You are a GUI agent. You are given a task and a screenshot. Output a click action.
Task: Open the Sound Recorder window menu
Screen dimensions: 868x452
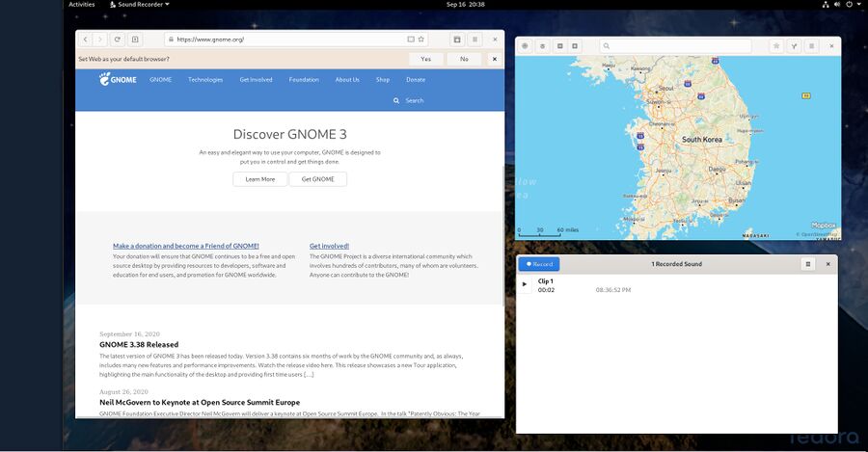coord(808,264)
